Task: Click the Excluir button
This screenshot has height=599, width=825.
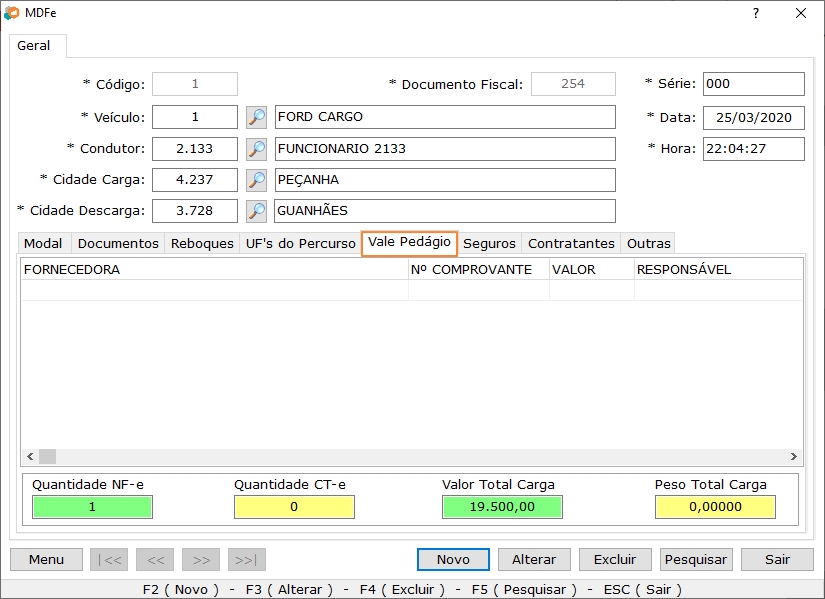Action: point(614,560)
